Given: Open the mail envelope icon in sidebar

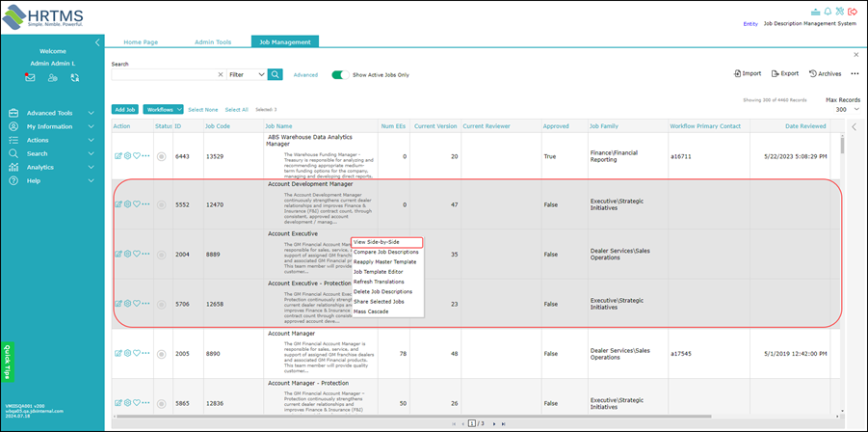Looking at the screenshot, I should click(30, 78).
